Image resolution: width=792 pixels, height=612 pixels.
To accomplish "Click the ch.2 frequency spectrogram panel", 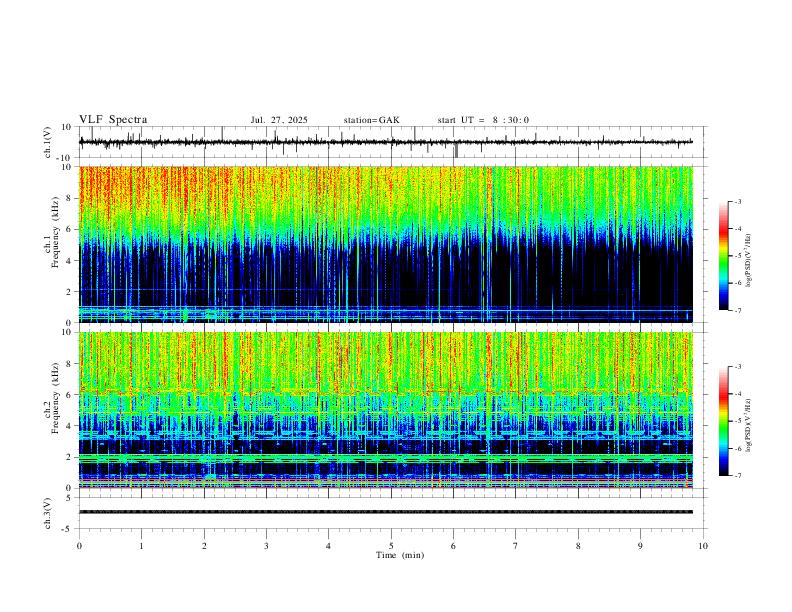I will click(386, 410).
